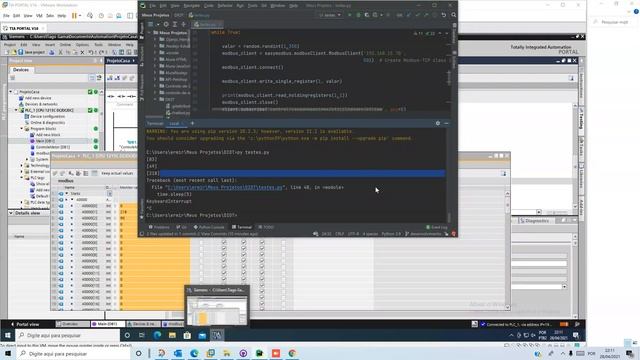Screen dimensions: 640x360
Task: Click PyCharm Debug bug icon
Action: tap(358, 15)
